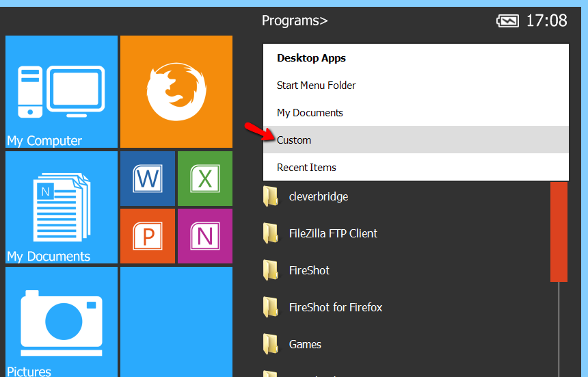Screen dimensions: 588x377
Task: Open the cleverbridge folder
Action: pyautogui.click(x=318, y=197)
